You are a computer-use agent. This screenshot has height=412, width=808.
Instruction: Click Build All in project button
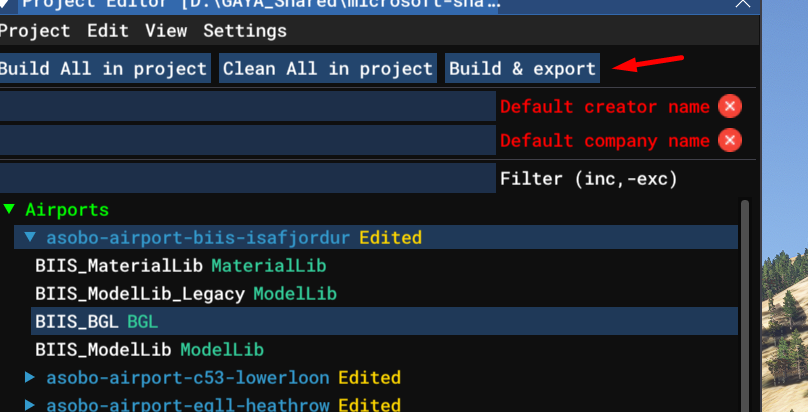tap(103, 69)
